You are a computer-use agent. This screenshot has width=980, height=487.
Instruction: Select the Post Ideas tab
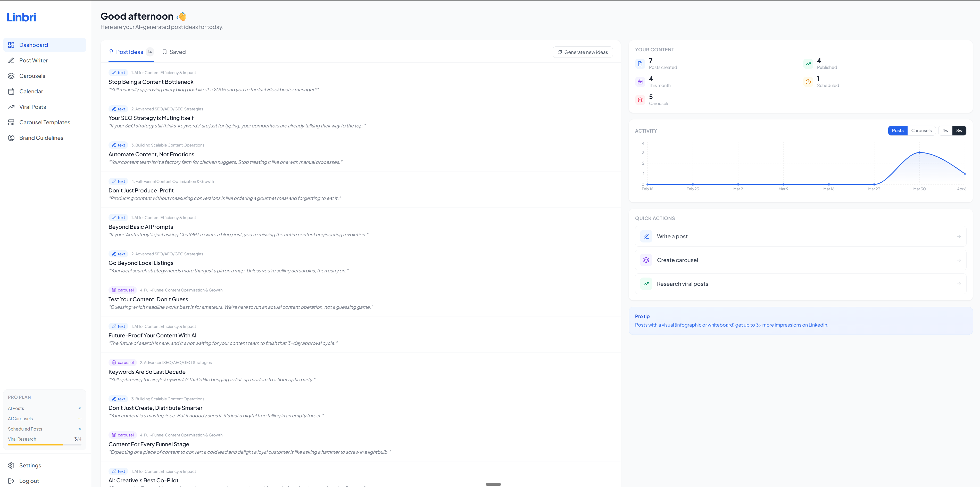point(130,52)
